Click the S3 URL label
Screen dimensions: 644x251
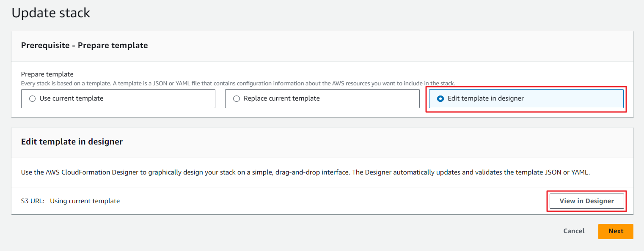coord(33,201)
